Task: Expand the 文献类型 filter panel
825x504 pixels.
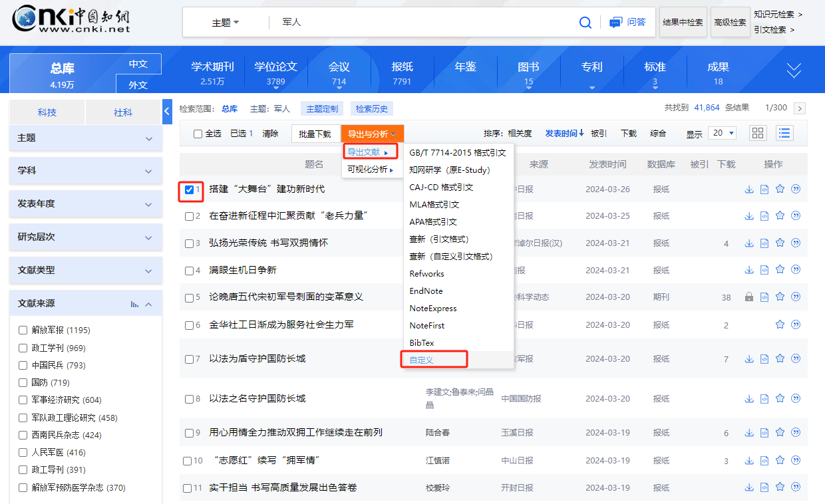Action: click(x=86, y=271)
